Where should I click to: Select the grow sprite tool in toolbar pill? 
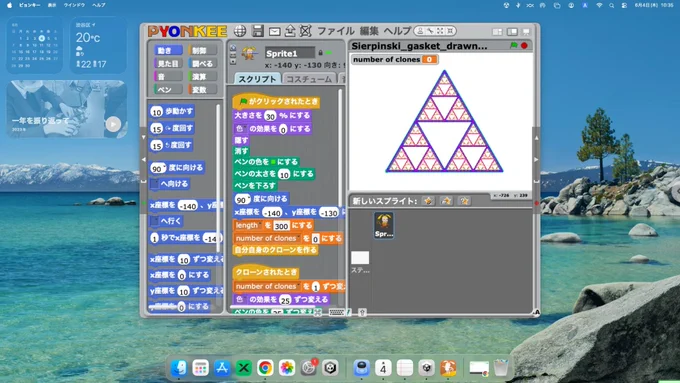tap(440, 31)
